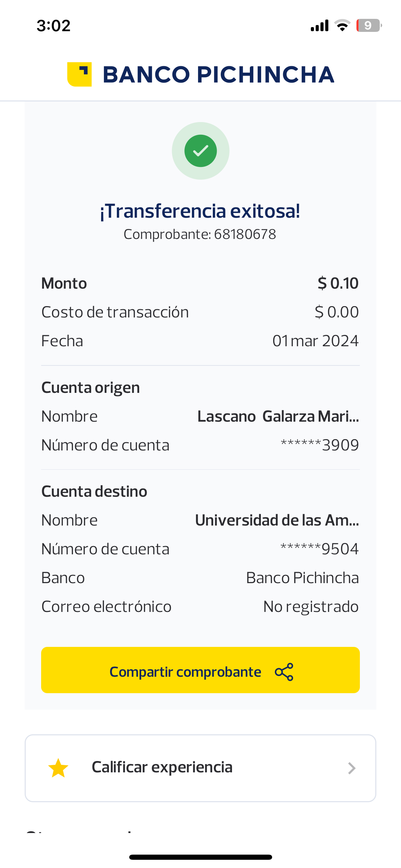Tap the Monto amount $ 0.10

(338, 284)
